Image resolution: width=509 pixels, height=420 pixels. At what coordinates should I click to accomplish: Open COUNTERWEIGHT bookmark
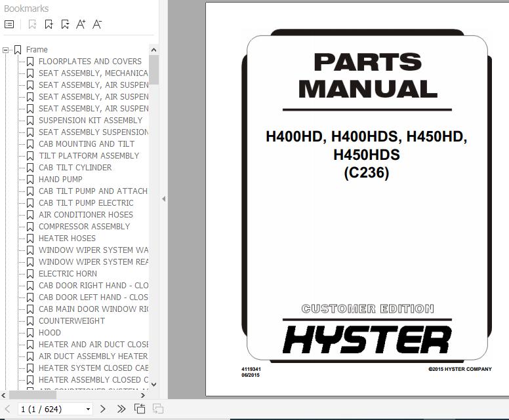[71, 321]
